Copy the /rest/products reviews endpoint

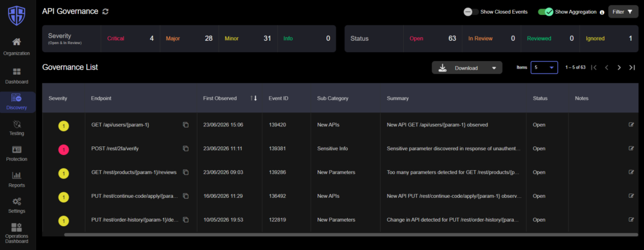(186, 172)
